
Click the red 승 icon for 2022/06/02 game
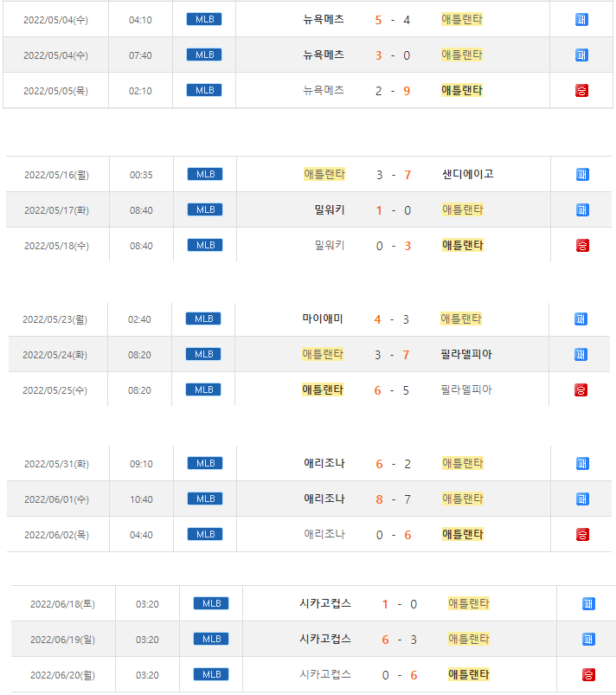pos(582,534)
